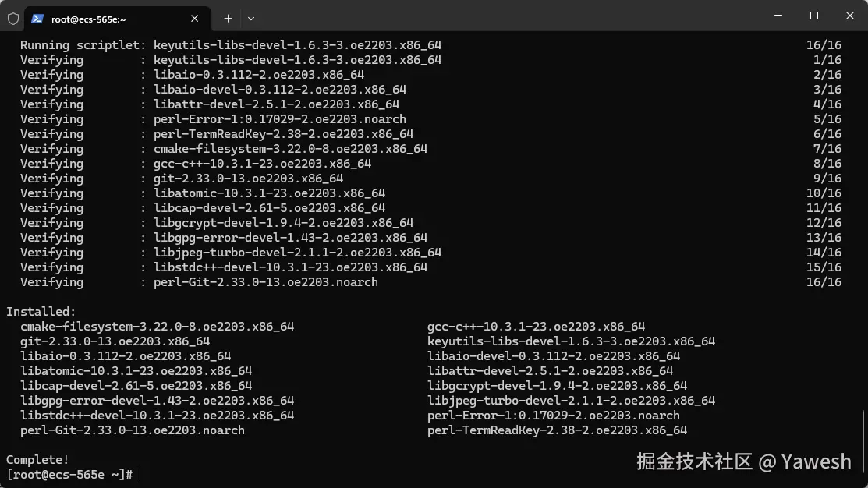868x488 pixels.
Task: Click installed perl-Error-1:0.17029-2 entry
Action: [554, 416]
